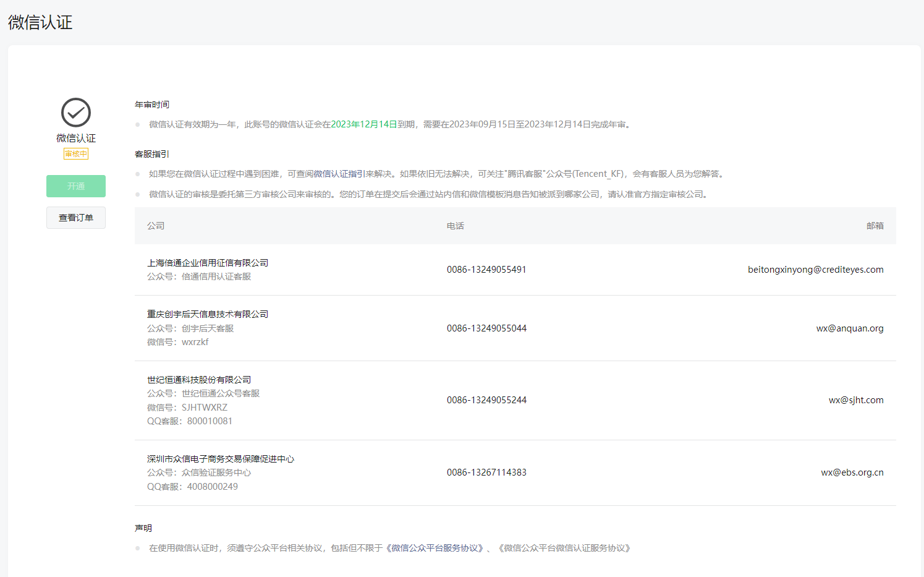
Task: Select email wx@ebs.org.cn
Action: (852, 472)
